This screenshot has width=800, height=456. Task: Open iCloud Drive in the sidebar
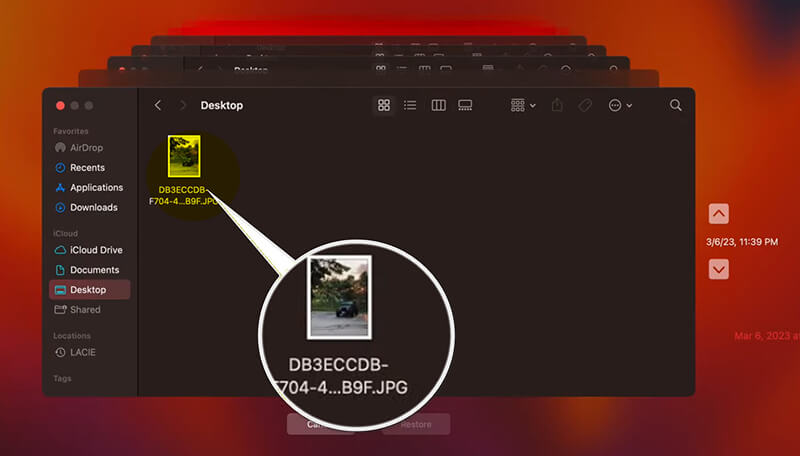[89, 250]
